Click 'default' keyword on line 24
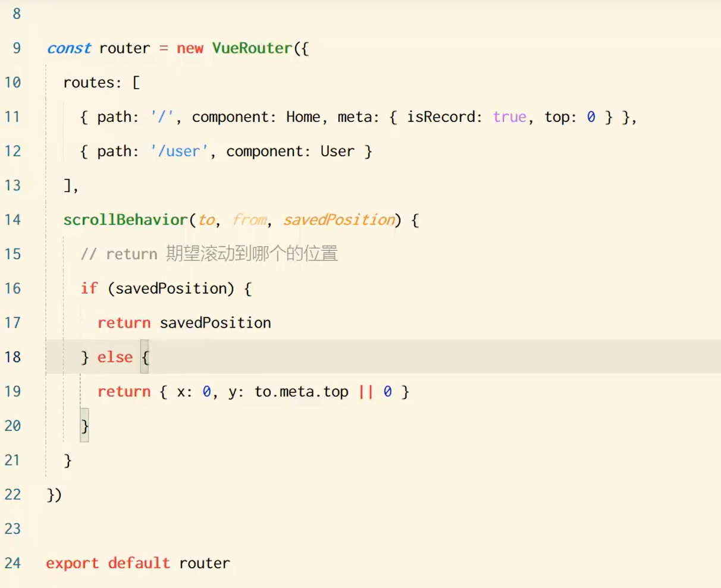721x588 pixels. coord(139,563)
